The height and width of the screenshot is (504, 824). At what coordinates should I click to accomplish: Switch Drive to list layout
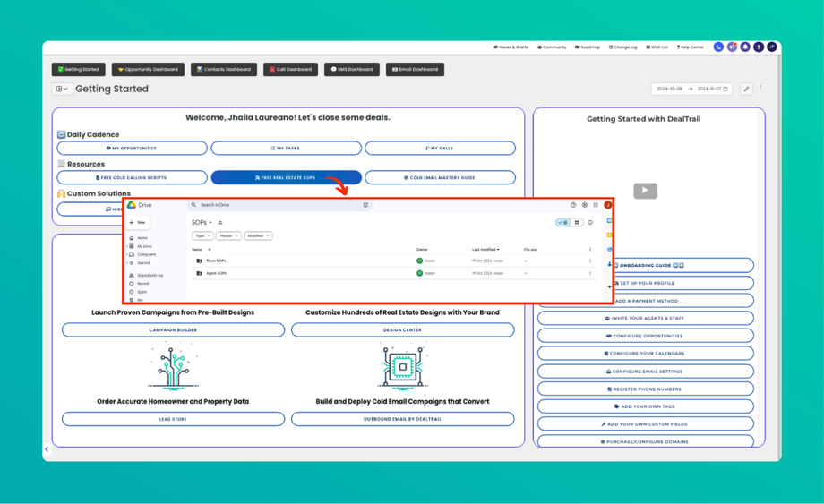coord(562,223)
